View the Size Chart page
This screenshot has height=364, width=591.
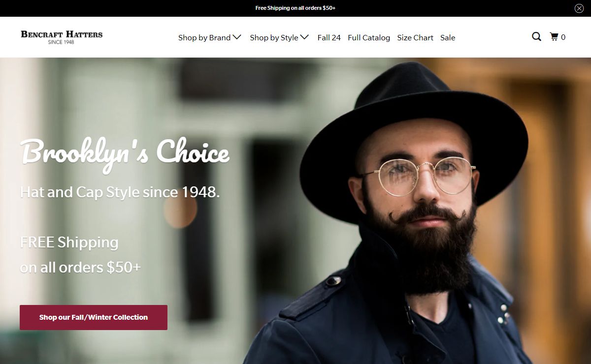tap(415, 37)
